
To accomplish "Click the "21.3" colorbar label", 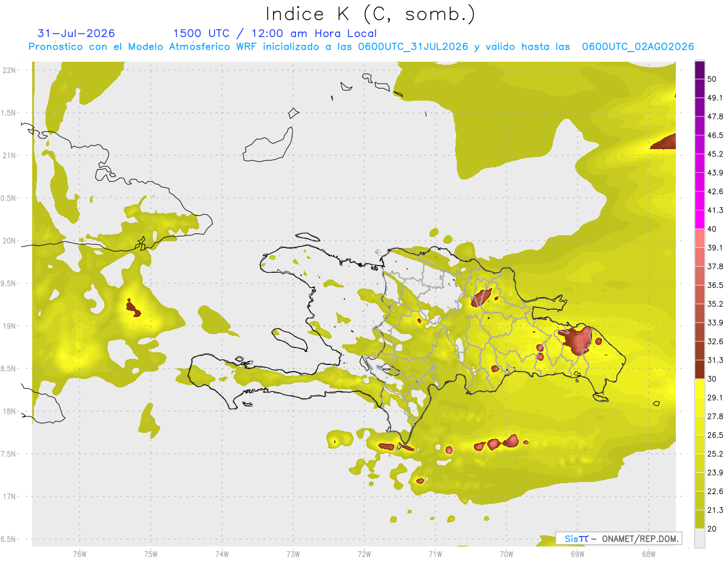I will (x=715, y=510).
